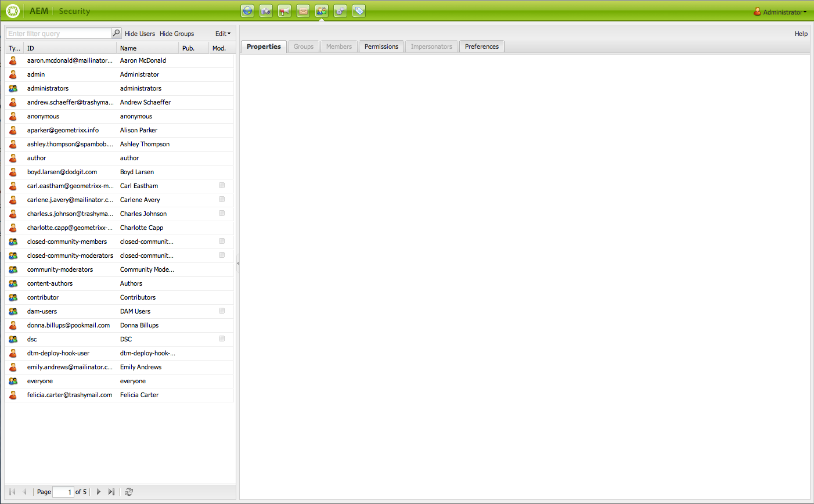Select the aaron.mcdonald user ID
The width and height of the screenshot is (814, 504).
pyautogui.click(x=70, y=60)
